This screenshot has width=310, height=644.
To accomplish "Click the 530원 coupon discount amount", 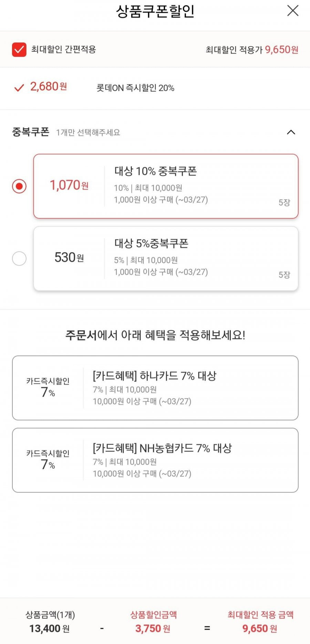I will coord(69,257).
